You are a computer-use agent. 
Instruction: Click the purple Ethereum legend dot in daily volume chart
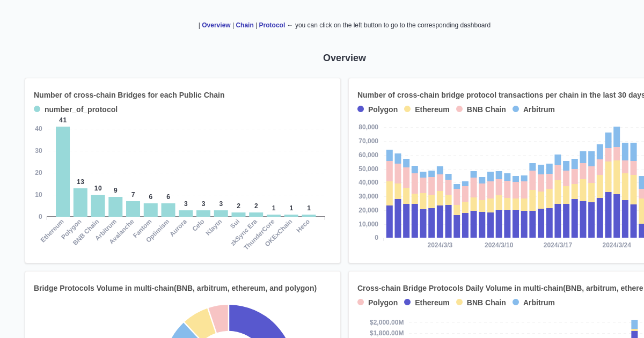407,302
